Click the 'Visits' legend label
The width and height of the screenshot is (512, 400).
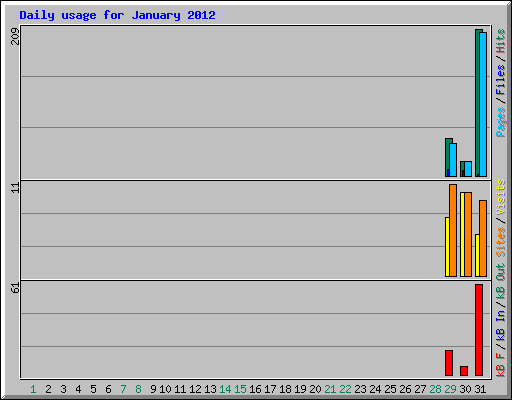[x=501, y=197]
